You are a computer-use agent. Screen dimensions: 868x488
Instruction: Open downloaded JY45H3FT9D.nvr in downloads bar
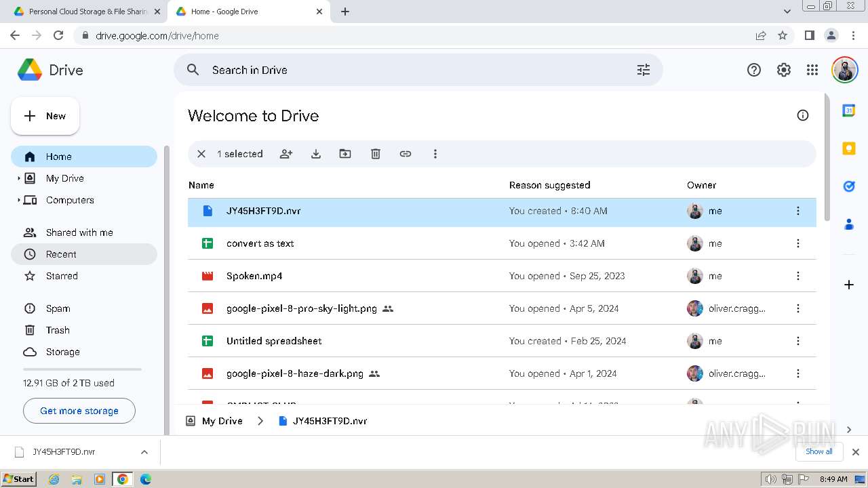coord(64,452)
